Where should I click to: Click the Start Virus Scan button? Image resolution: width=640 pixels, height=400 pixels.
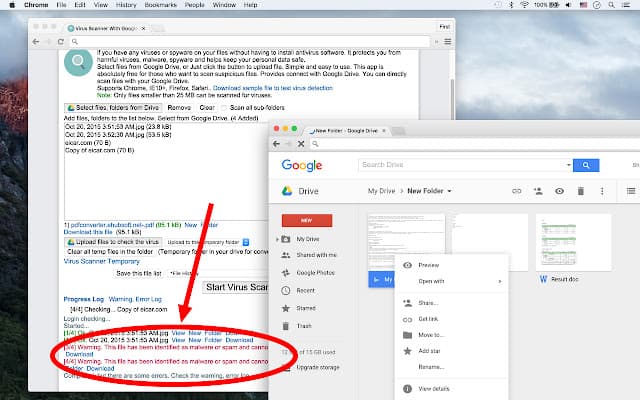(x=236, y=287)
